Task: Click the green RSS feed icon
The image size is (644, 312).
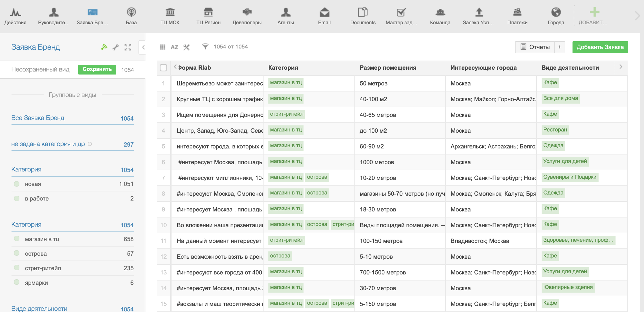Action: 104,47
